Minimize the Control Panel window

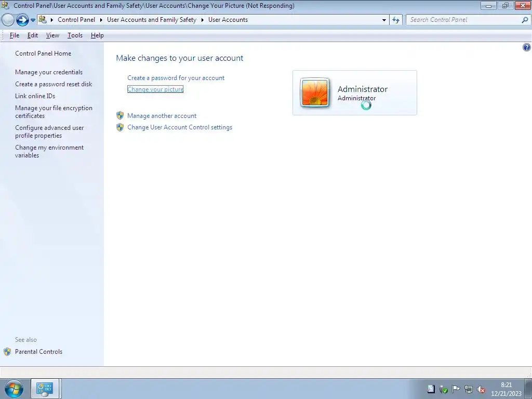click(x=488, y=5)
